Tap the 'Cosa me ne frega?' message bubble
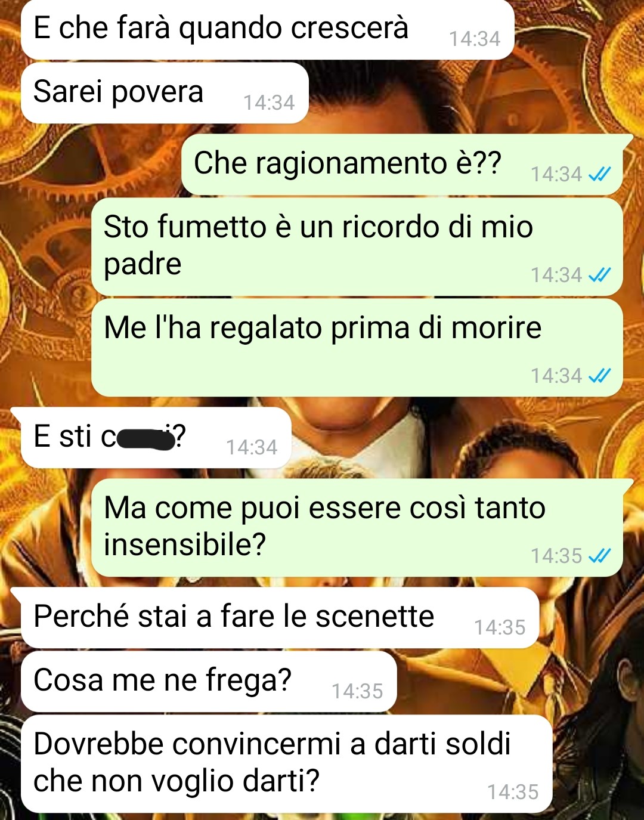 tap(209, 682)
